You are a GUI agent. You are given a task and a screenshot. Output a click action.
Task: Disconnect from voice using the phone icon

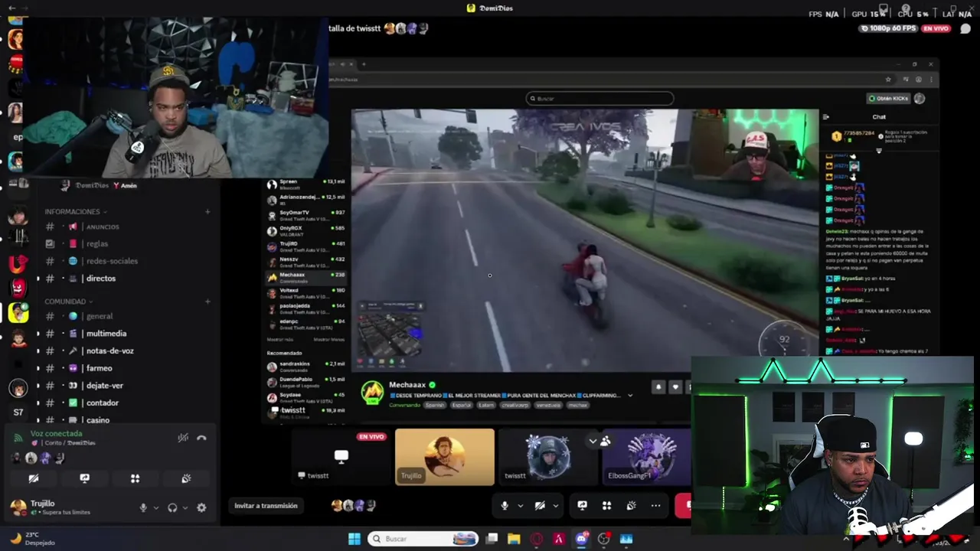201,438
